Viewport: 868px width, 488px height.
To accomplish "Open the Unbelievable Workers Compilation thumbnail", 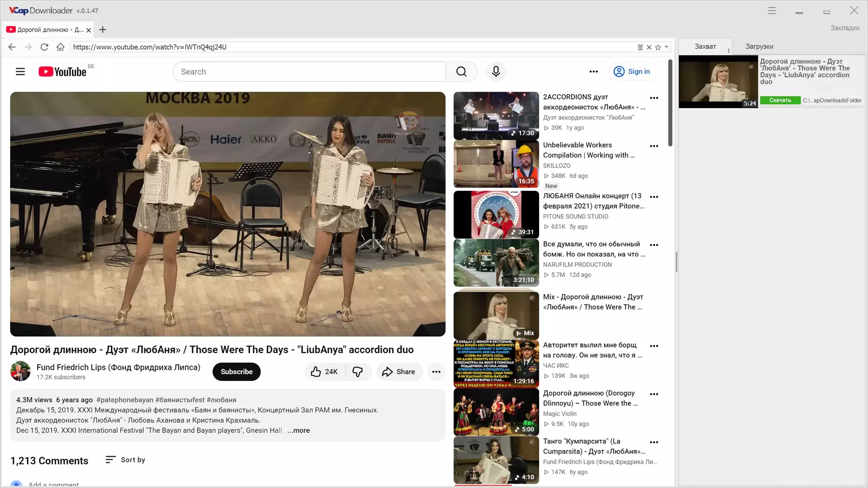I will [496, 164].
